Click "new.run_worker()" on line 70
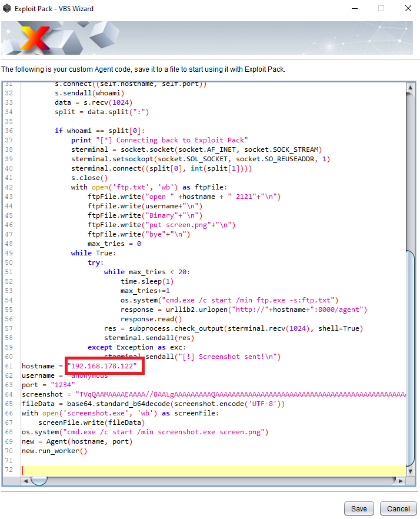The height and width of the screenshot is (519, 420). coord(54,451)
